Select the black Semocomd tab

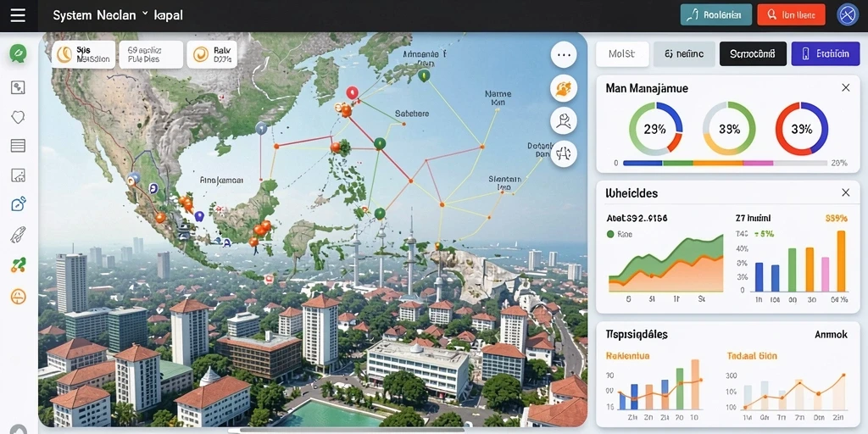point(753,53)
